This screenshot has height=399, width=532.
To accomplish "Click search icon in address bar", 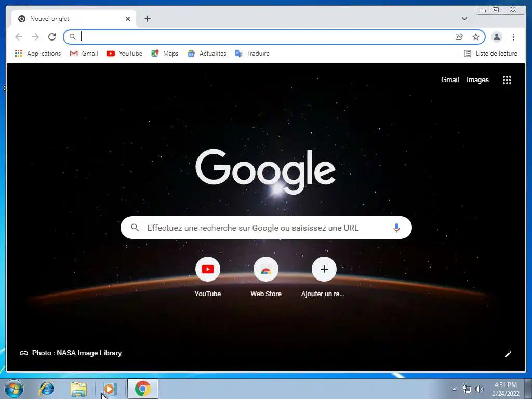I will click(x=72, y=37).
